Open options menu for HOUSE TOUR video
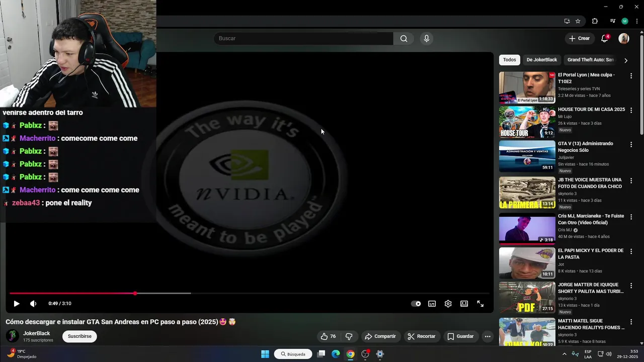This screenshot has height=362, width=644. click(x=631, y=110)
